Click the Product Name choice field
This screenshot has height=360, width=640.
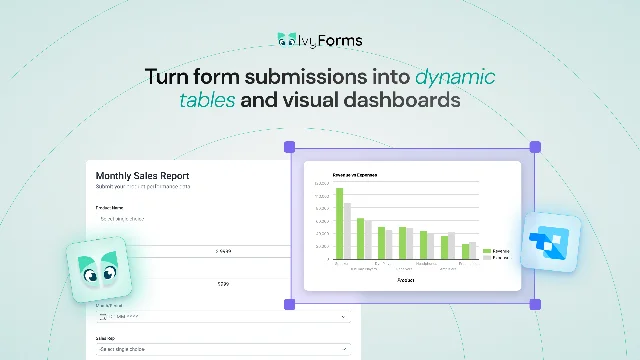193,219
